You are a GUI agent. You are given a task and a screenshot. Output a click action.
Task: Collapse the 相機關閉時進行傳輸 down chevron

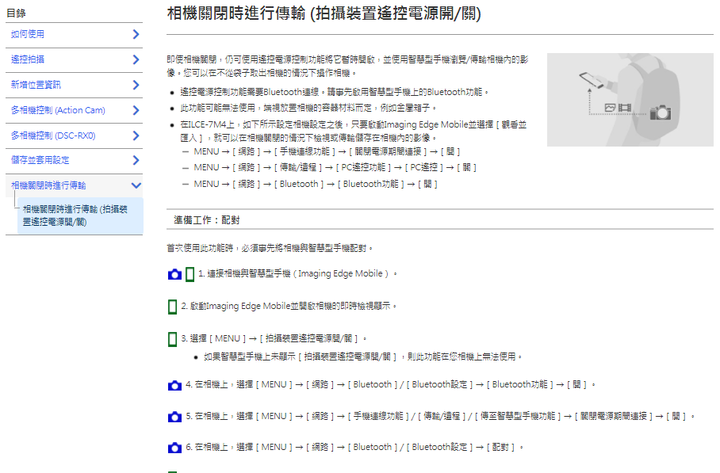(x=136, y=186)
